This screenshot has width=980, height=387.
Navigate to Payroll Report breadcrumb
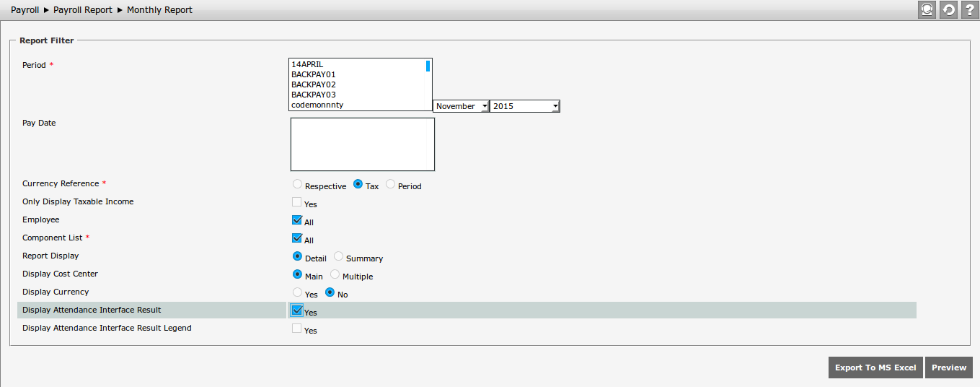coord(83,10)
